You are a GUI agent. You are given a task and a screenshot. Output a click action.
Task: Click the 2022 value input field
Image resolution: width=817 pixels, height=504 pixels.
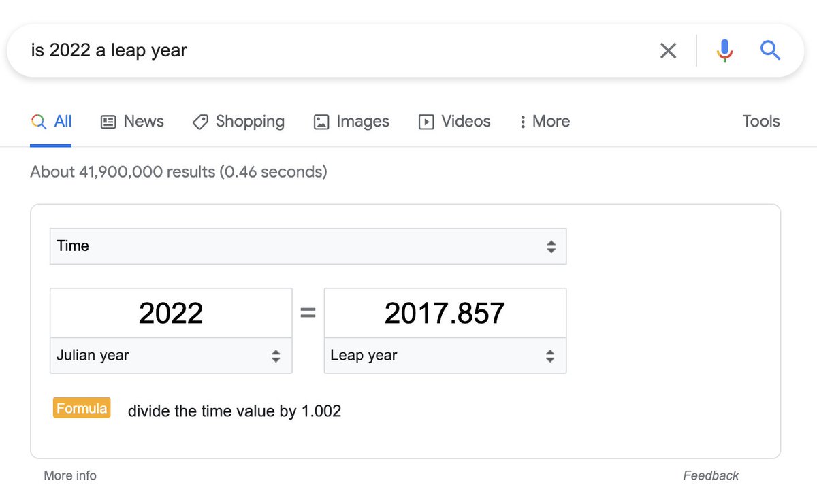coord(171,313)
